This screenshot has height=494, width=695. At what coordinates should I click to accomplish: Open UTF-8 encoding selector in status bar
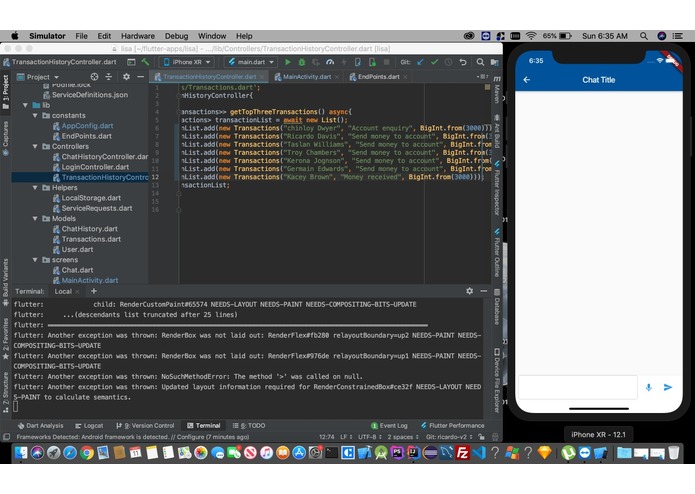coord(370,437)
